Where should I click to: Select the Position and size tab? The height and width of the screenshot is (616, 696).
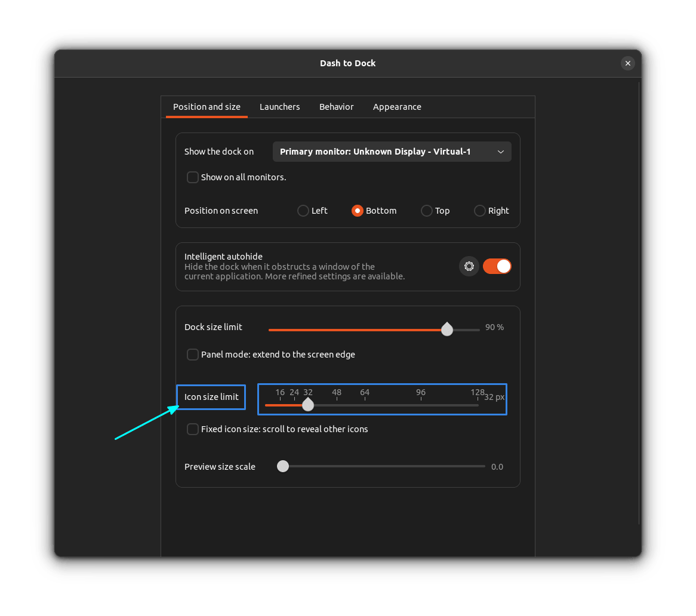click(x=207, y=107)
